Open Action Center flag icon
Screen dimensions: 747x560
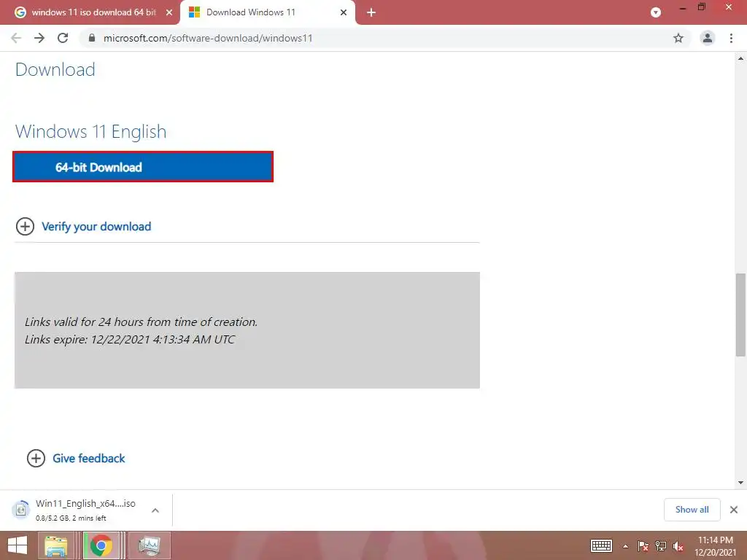coord(643,546)
